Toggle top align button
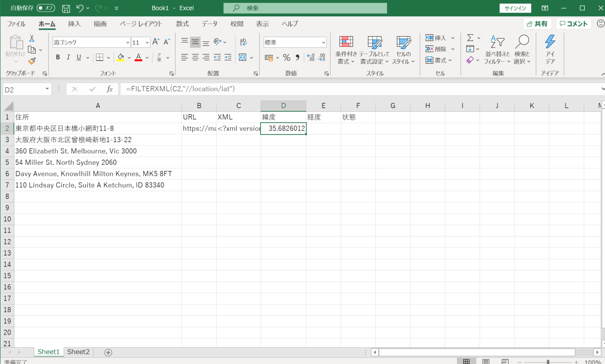This screenshot has height=364, width=605. [185, 42]
